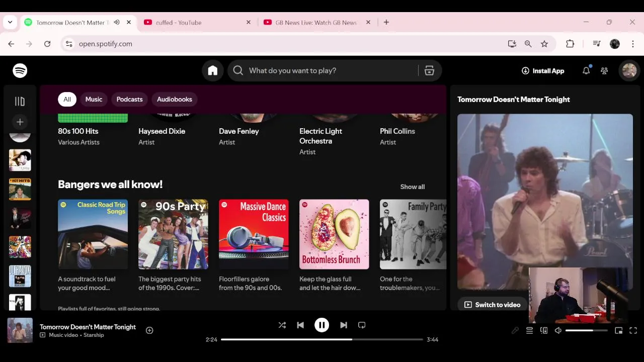
Task: Open a new browser tab
Action: [x=386, y=23]
